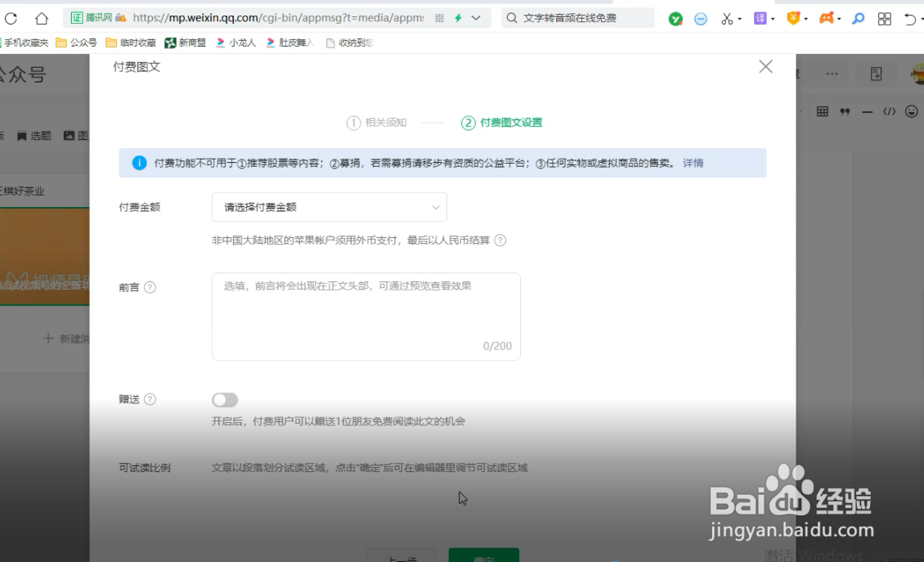The width and height of the screenshot is (924, 562).
Task: Click the 详情 link in the notice banner
Action: 693,163
